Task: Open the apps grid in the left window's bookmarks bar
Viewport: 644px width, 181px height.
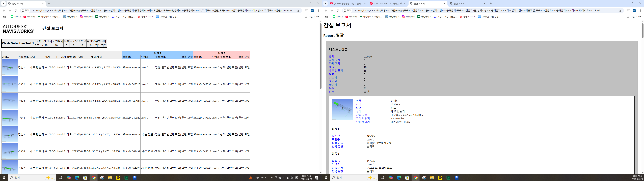Action: [x=4, y=17]
